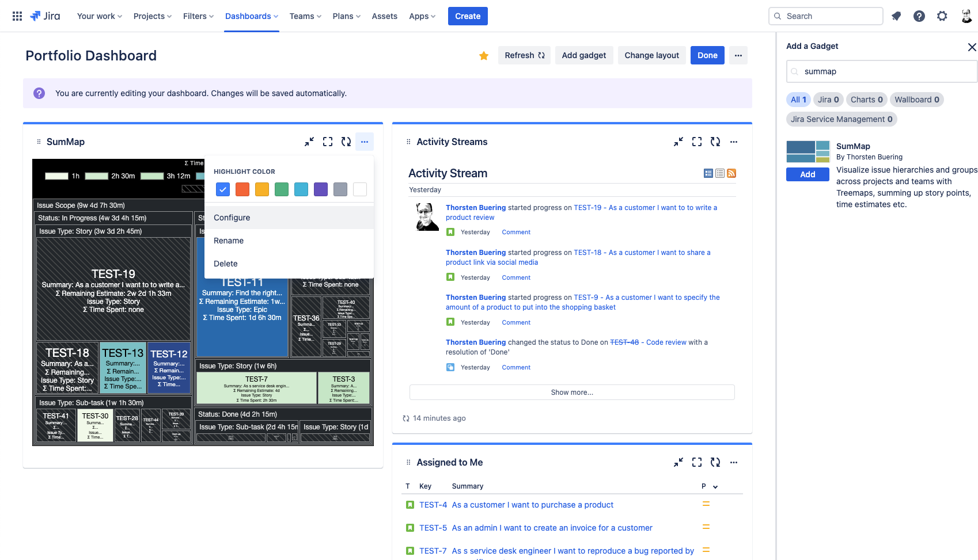The width and height of the screenshot is (978, 560).
Task: Select the white highlight color
Action: tap(360, 189)
